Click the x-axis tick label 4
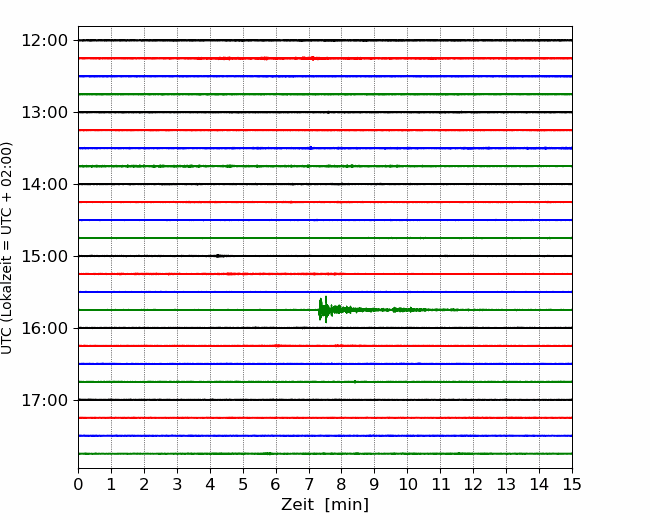 pos(210,484)
